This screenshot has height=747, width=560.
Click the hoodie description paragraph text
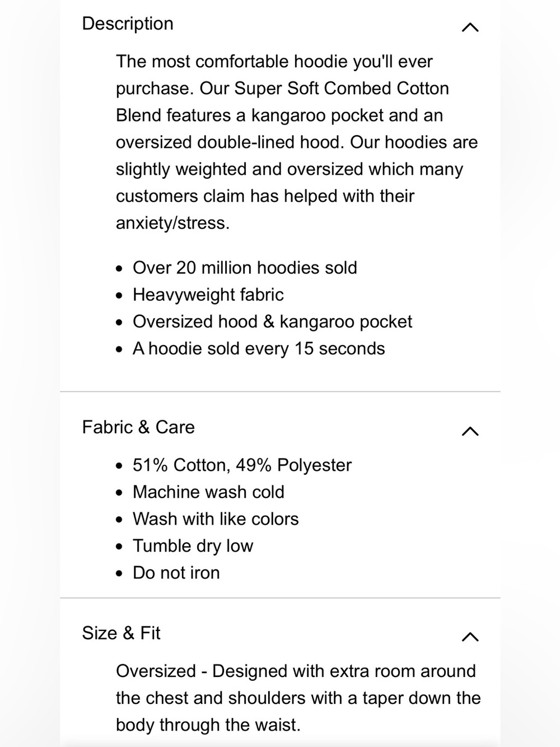click(x=297, y=142)
